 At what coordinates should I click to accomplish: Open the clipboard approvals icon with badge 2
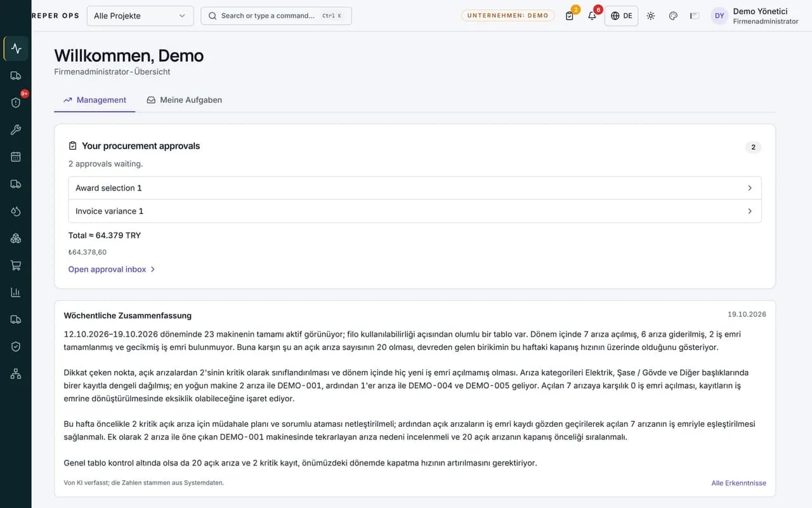click(x=570, y=16)
